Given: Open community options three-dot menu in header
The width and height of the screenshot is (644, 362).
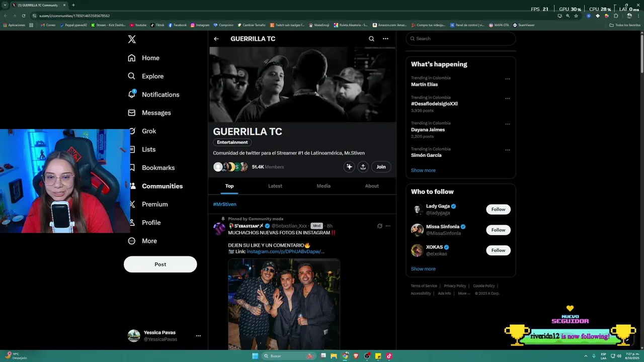Looking at the screenshot, I should [x=385, y=39].
